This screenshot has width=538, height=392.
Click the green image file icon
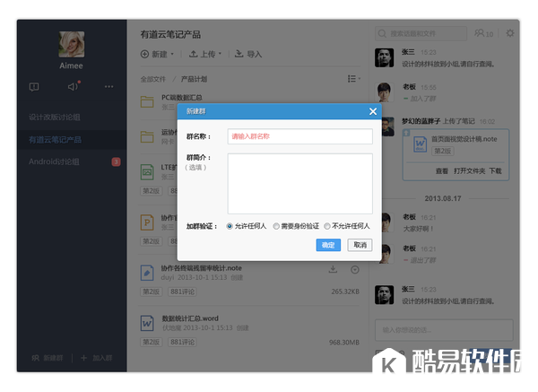click(x=147, y=171)
